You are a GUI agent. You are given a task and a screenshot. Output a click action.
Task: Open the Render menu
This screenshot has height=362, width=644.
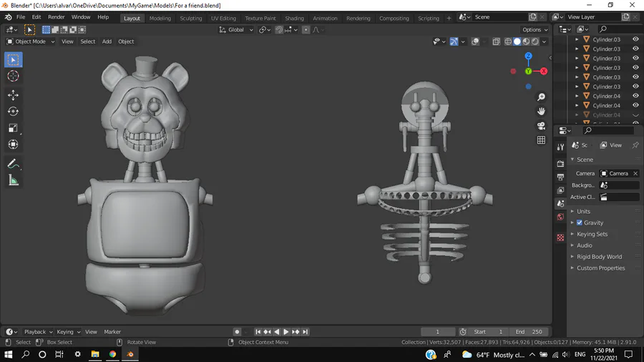point(57,17)
